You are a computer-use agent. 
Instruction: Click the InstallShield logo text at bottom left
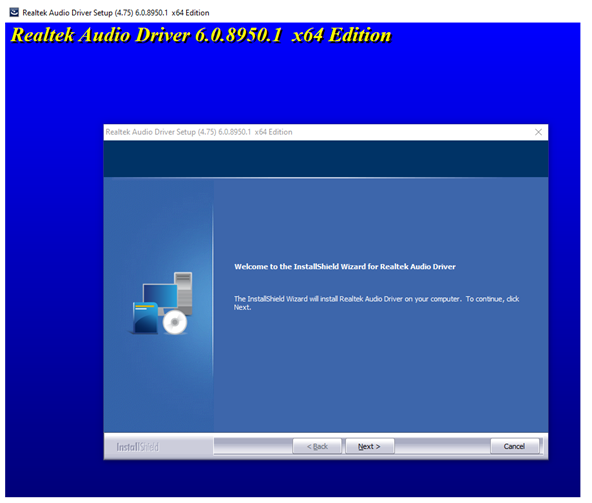(137, 447)
